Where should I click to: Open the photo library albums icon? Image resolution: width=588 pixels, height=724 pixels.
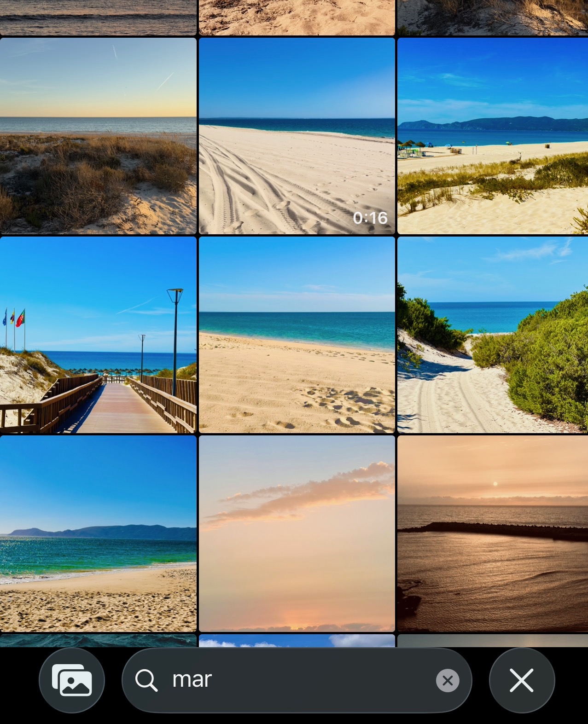72,680
